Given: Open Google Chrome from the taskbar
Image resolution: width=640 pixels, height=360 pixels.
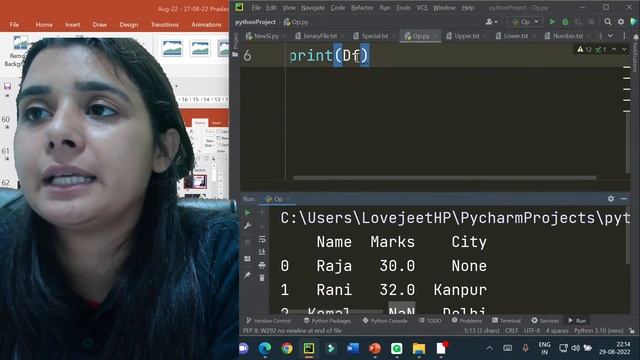Looking at the screenshot, I should (287, 348).
